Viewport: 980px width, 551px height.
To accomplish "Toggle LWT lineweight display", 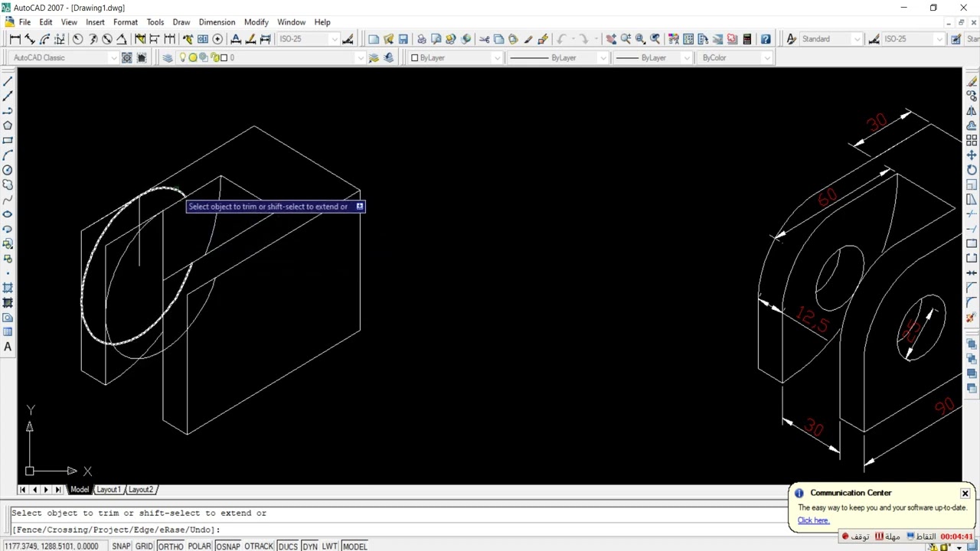I will click(x=329, y=546).
